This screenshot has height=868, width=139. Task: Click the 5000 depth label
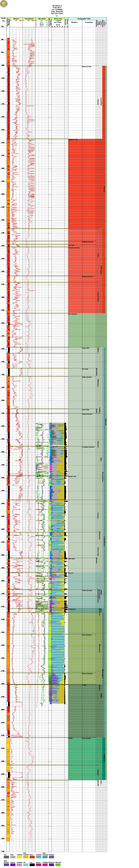[x=3, y=581]
